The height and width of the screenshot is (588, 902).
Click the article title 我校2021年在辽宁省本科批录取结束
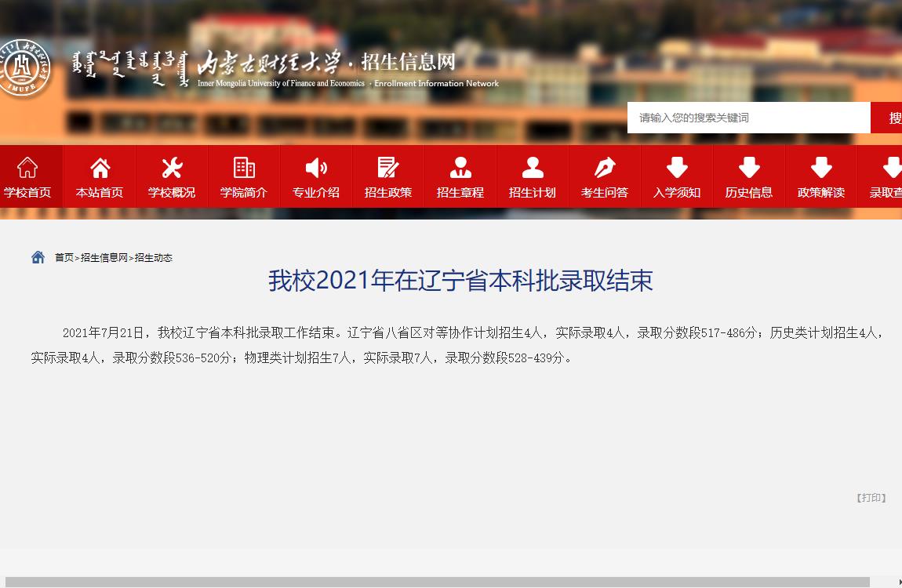pos(460,281)
